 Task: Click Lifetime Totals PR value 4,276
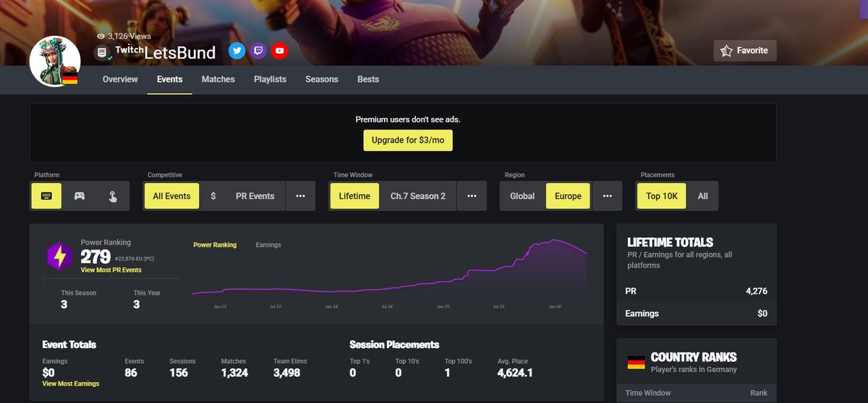tap(757, 292)
